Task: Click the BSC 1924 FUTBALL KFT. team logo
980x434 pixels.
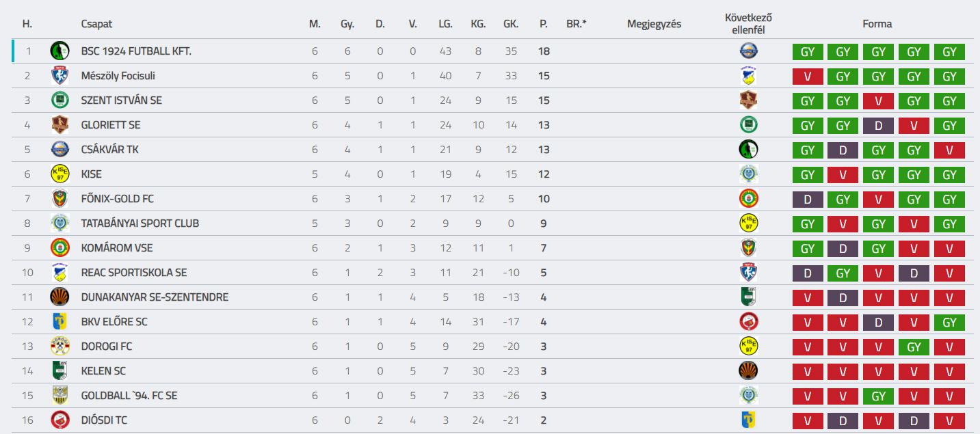Action: [x=60, y=51]
